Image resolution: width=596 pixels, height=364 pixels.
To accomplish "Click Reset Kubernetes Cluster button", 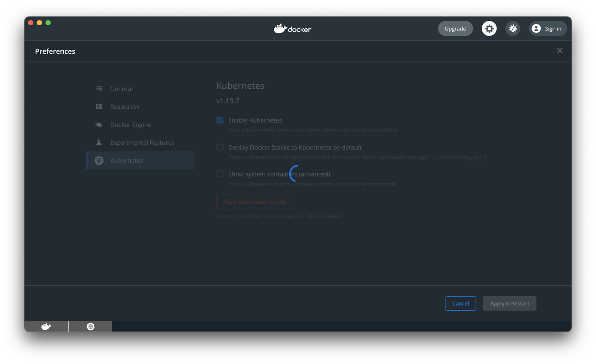I will pos(255,202).
